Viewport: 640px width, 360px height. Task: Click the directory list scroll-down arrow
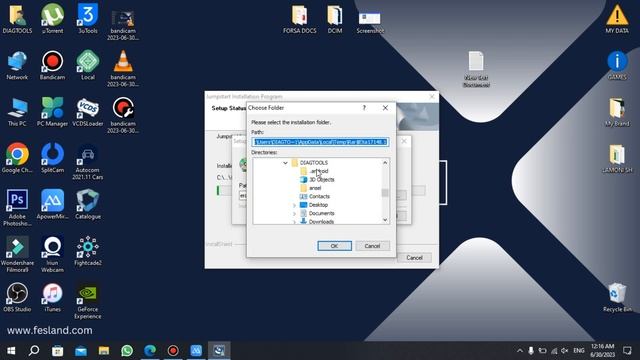coord(385,220)
